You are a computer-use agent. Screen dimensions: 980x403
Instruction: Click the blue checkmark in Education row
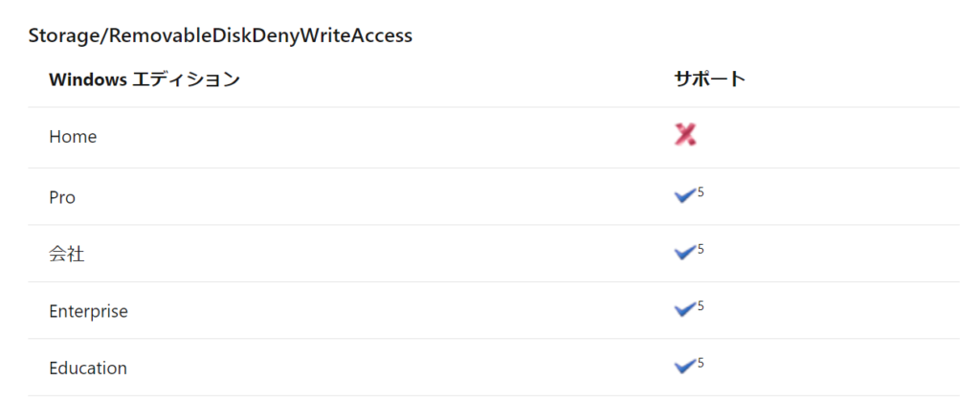coord(685,367)
